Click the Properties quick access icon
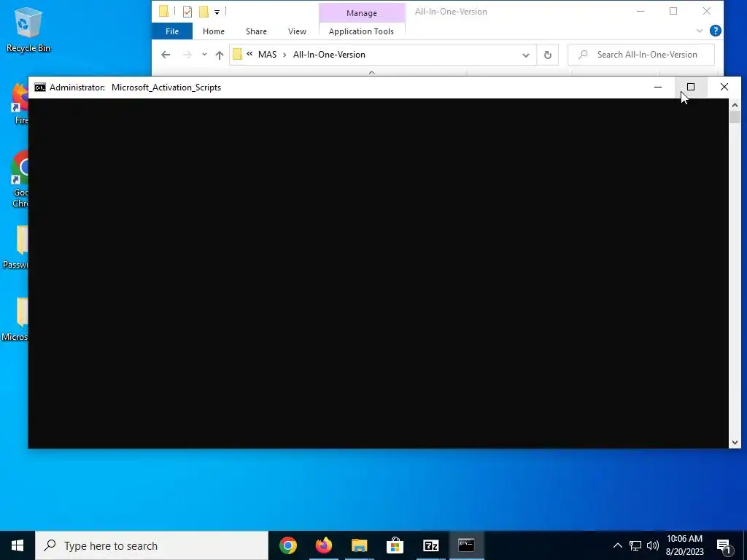747x560 pixels. [187, 12]
